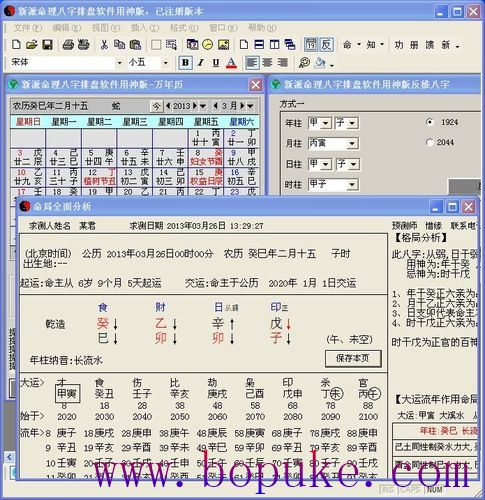The image size is (485, 500).
Task: Select the 1924 radio button
Action: (430, 122)
